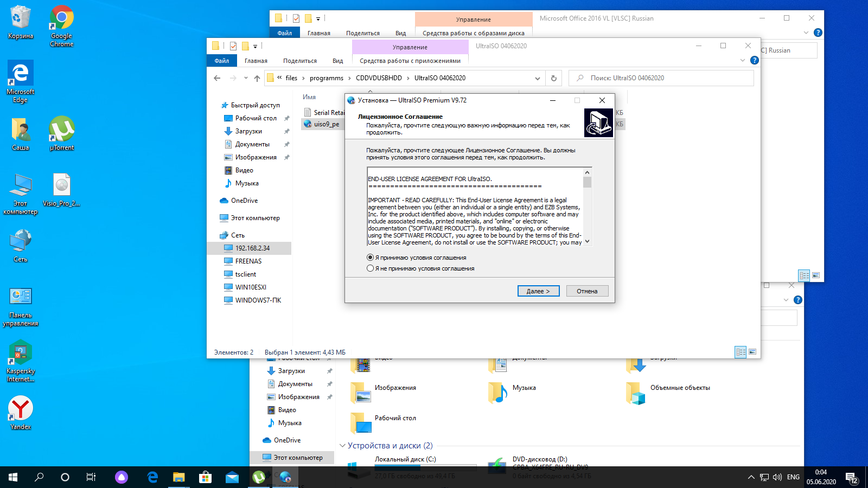Image resolution: width=868 pixels, height=488 pixels.
Task: Switch the ENG input language indicator
Action: coord(793,477)
